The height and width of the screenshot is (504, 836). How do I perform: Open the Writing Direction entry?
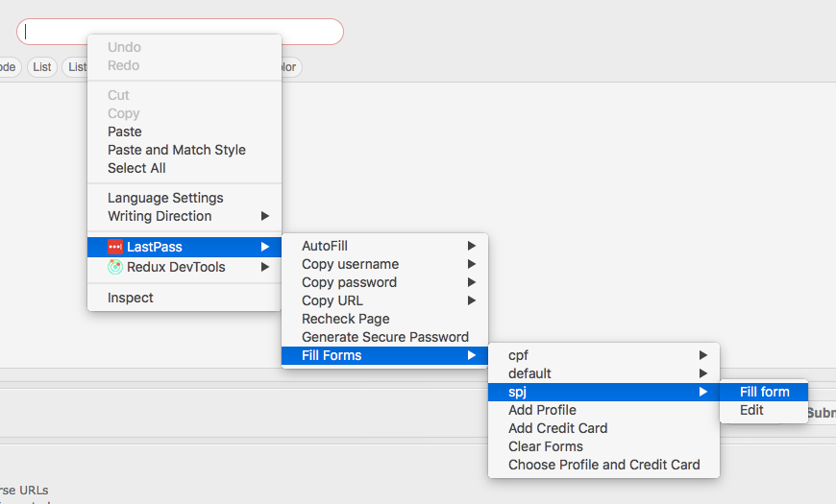coord(184,216)
